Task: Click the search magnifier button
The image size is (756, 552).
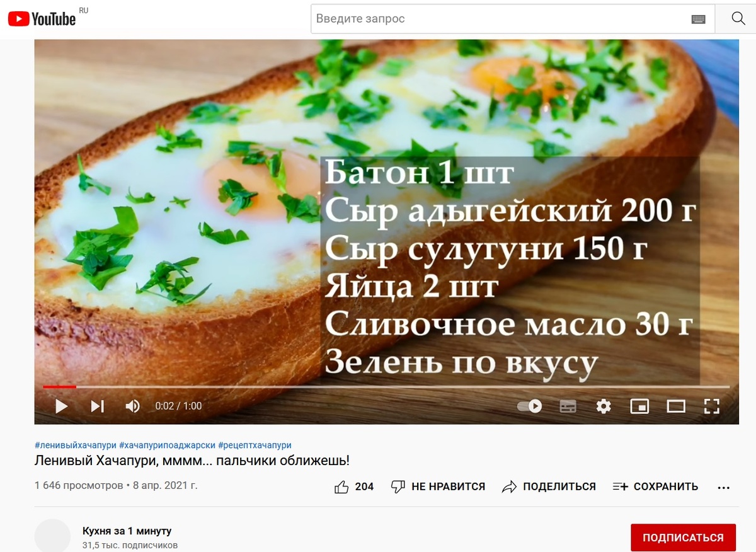Action: click(738, 18)
